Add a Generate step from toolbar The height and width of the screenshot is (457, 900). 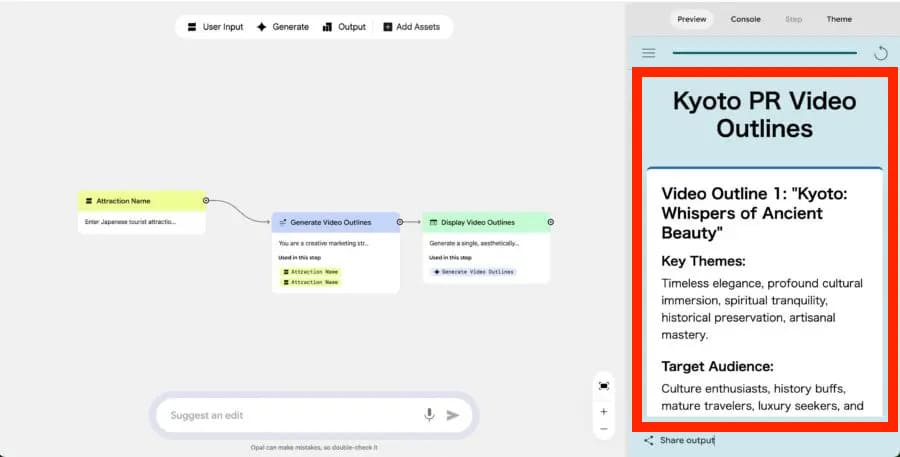pyautogui.click(x=282, y=27)
